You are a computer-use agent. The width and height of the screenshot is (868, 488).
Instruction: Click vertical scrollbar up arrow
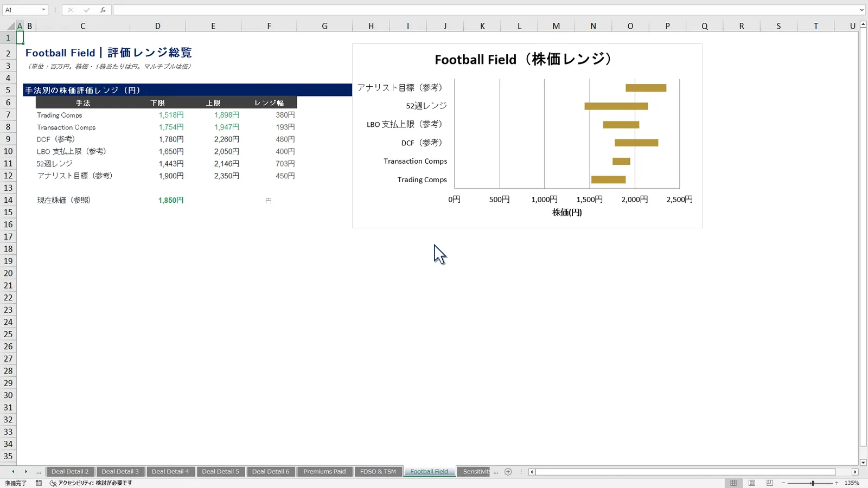pyautogui.click(x=863, y=24)
